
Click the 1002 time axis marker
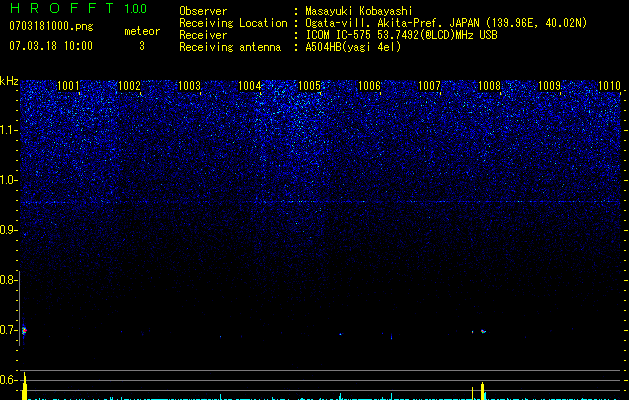tap(129, 85)
